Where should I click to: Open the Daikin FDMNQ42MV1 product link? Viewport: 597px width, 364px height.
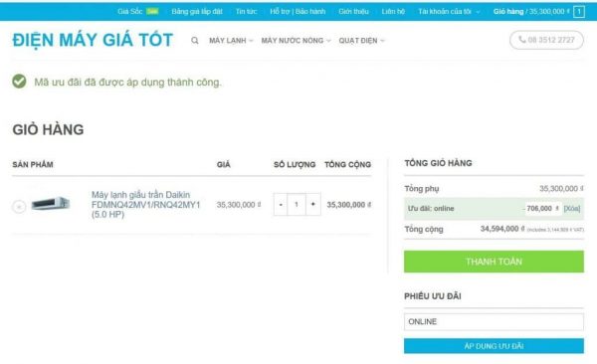pyautogui.click(x=146, y=205)
